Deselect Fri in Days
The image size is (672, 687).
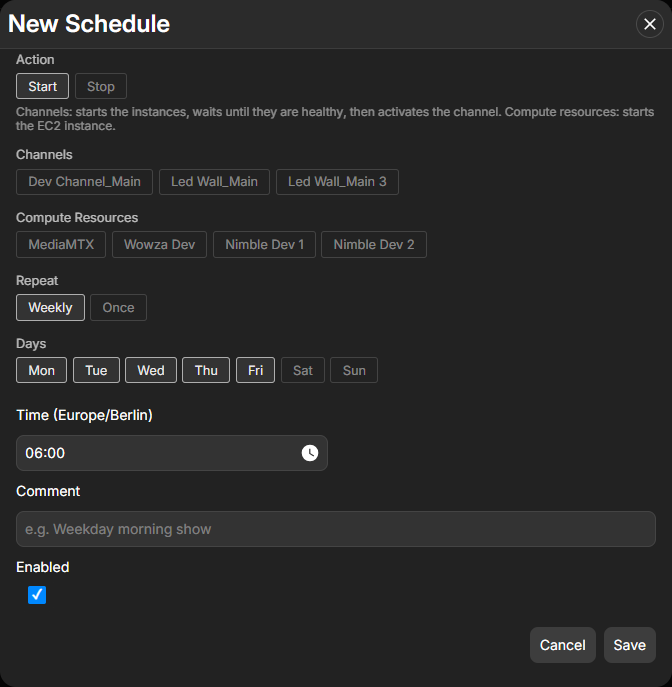(255, 370)
